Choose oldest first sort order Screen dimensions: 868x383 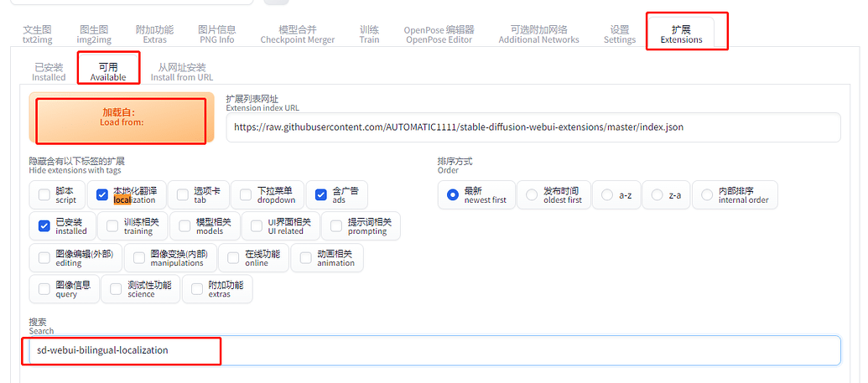click(532, 194)
